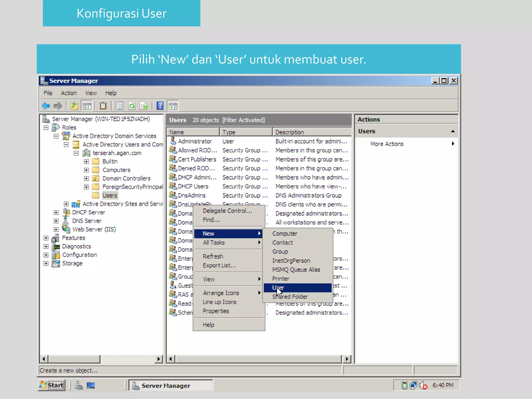
Task: Open the Properties toolbar icon
Action: (x=119, y=106)
